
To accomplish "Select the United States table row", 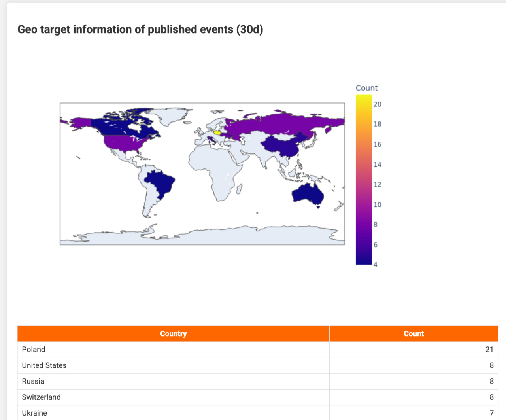I will click(258, 365).
